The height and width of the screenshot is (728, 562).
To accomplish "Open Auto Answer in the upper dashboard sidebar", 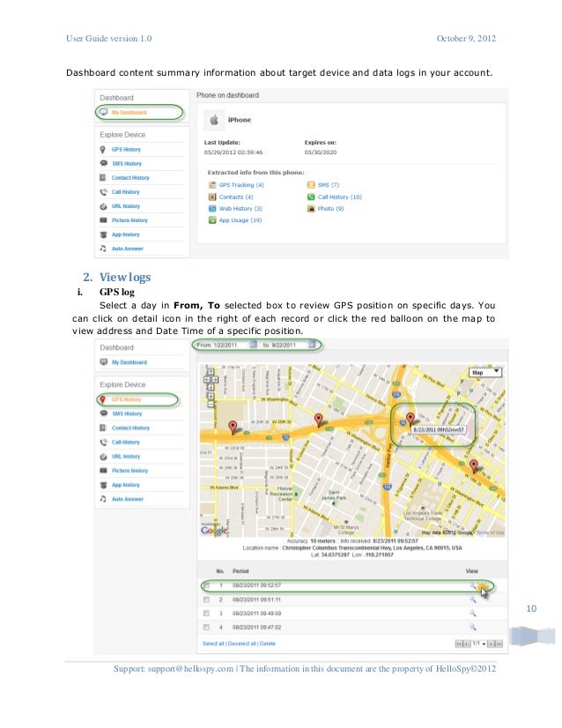I will click(x=127, y=249).
